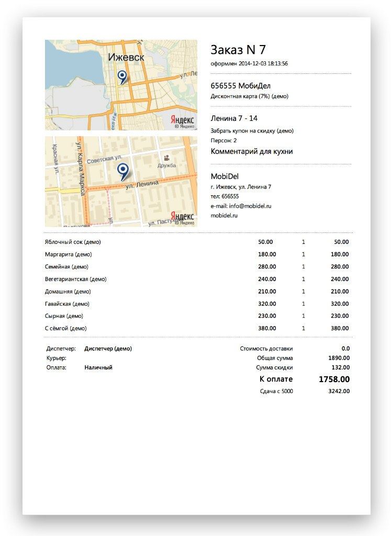Select item Яблочный сок (демо)
This screenshot has height=536, width=392.
(73, 242)
